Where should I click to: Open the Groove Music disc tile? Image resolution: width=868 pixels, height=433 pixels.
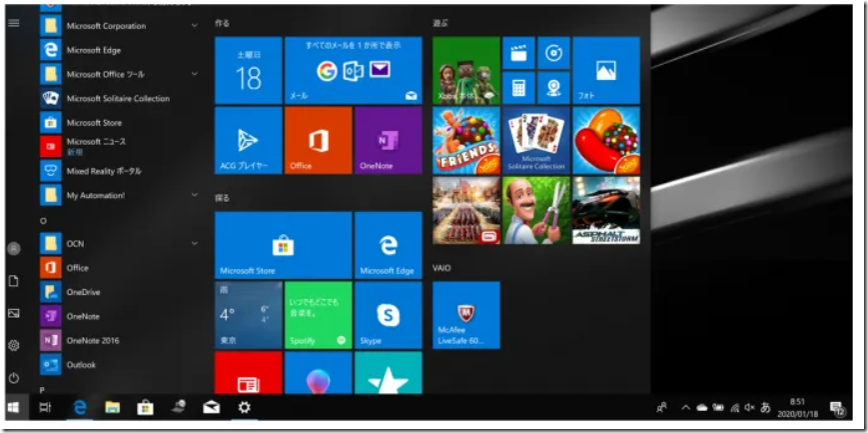tap(553, 53)
